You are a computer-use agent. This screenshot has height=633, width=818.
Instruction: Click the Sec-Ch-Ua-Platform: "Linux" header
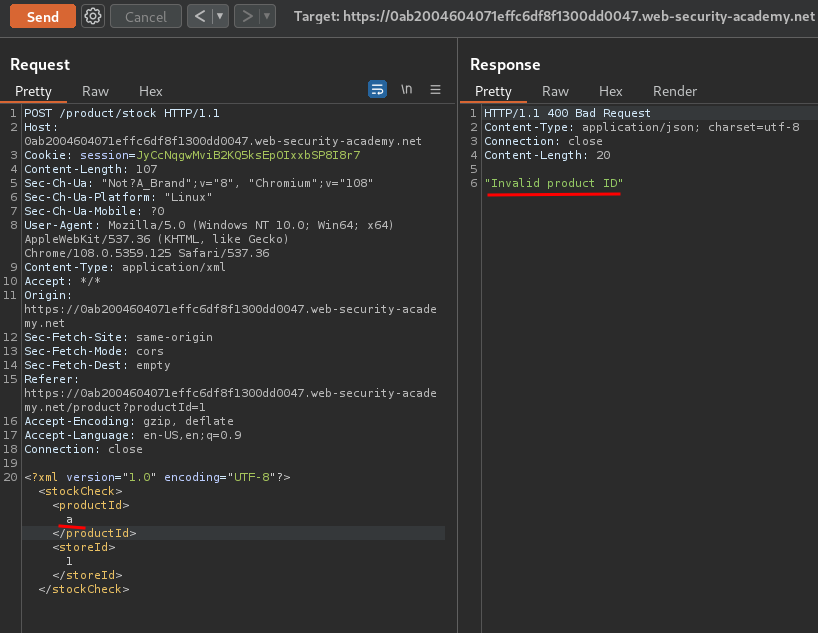pyautogui.click(x=118, y=197)
